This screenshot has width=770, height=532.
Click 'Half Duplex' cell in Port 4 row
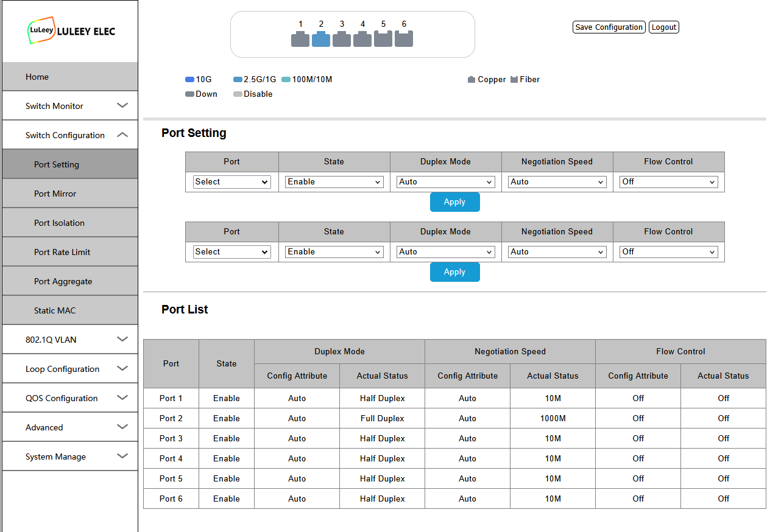click(x=383, y=458)
